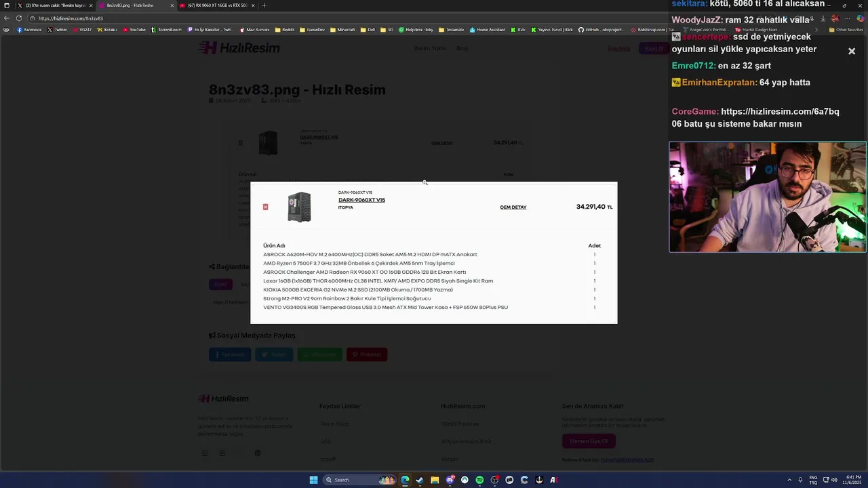Click the taskbar microphone tray icon
The height and width of the screenshot is (488, 868).
point(800,480)
